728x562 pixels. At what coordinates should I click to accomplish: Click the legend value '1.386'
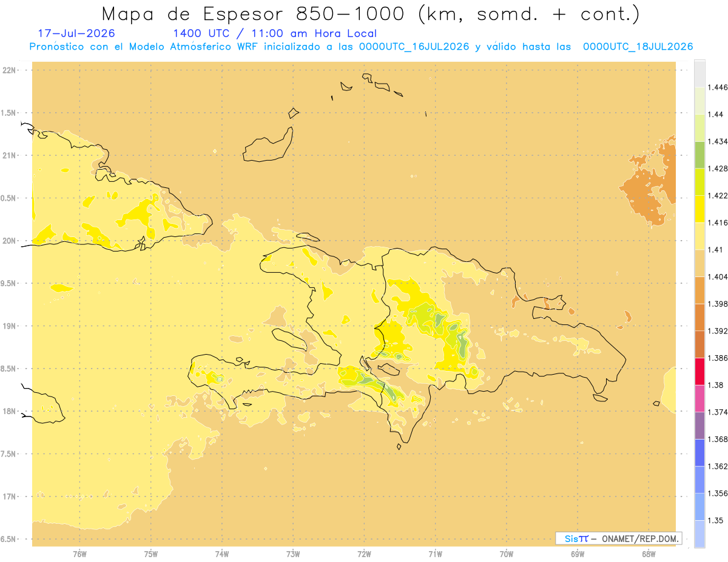coord(718,358)
